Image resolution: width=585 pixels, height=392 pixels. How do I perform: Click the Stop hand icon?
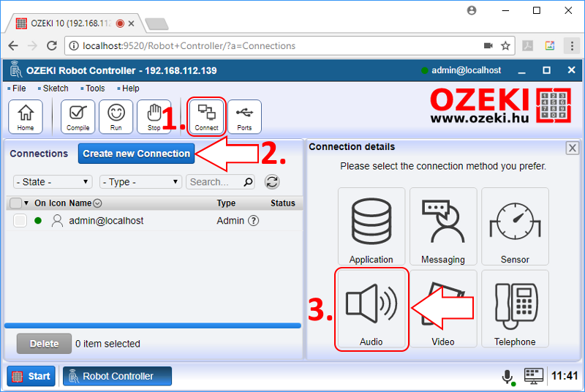pyautogui.click(x=154, y=117)
